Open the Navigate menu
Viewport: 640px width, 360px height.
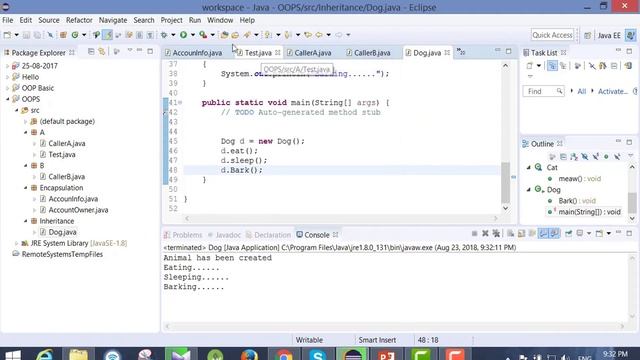[x=113, y=20]
